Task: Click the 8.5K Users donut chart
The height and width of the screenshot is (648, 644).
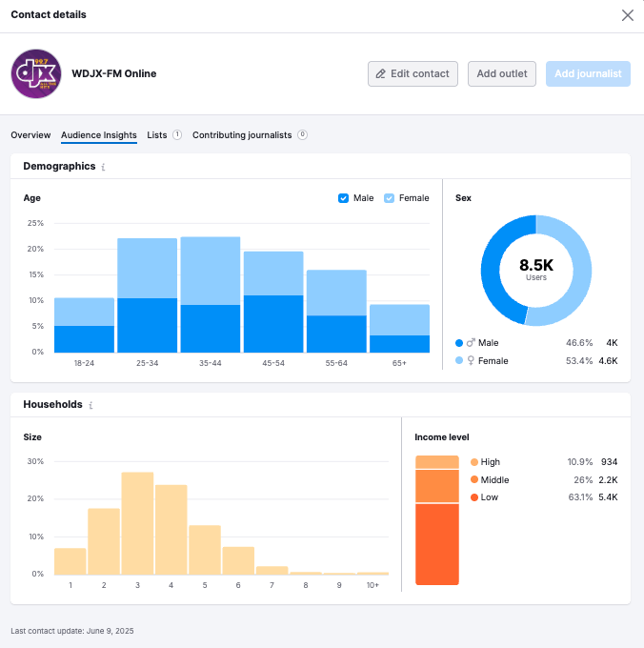Action: click(535, 271)
